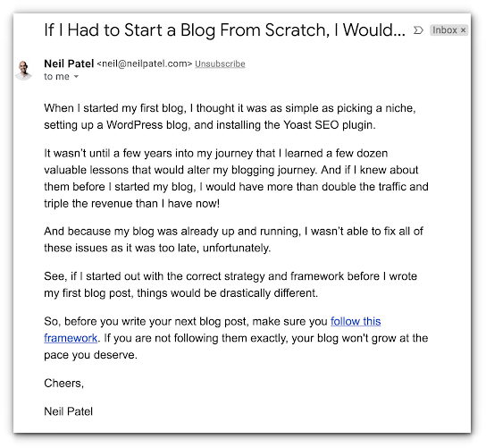Remove the Inbox label using its x

point(463,30)
